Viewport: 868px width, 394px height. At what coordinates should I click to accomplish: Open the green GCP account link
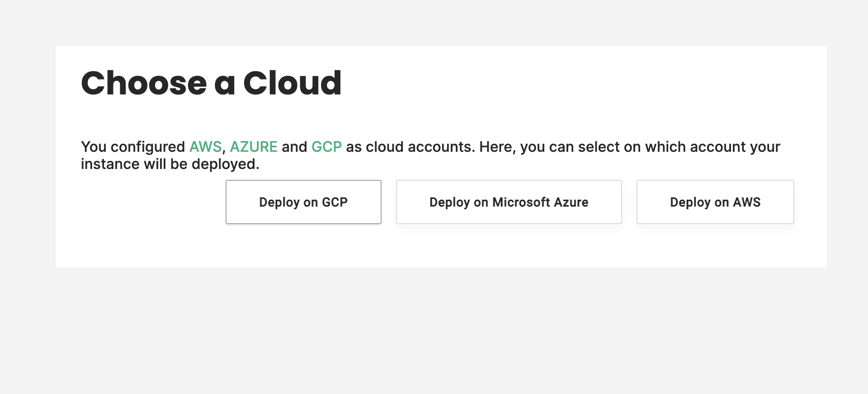click(x=326, y=147)
